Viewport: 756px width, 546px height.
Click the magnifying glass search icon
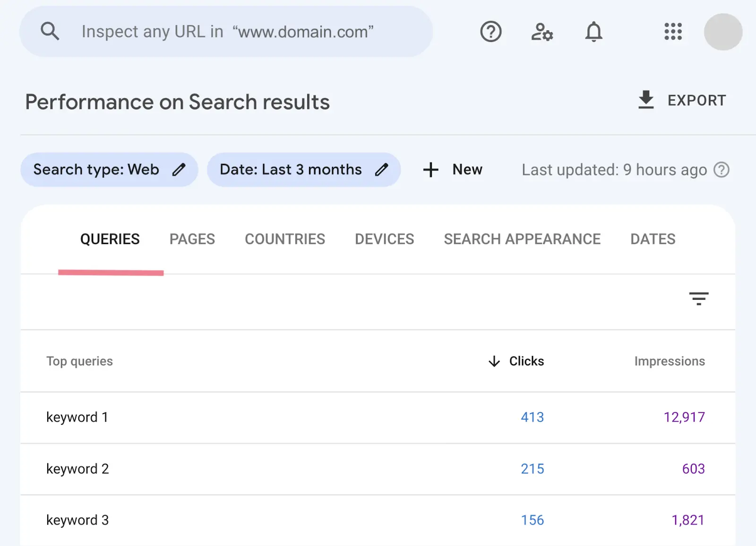(51, 31)
